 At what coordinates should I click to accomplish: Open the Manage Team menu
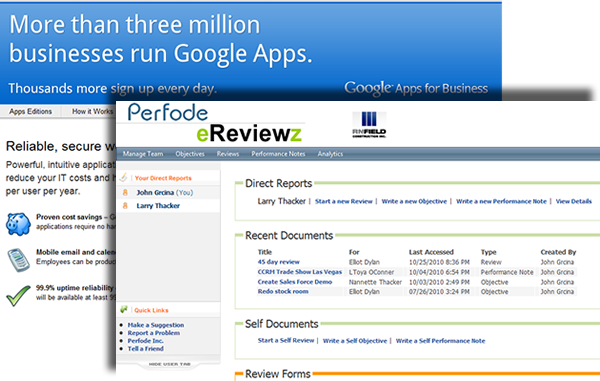point(143,154)
